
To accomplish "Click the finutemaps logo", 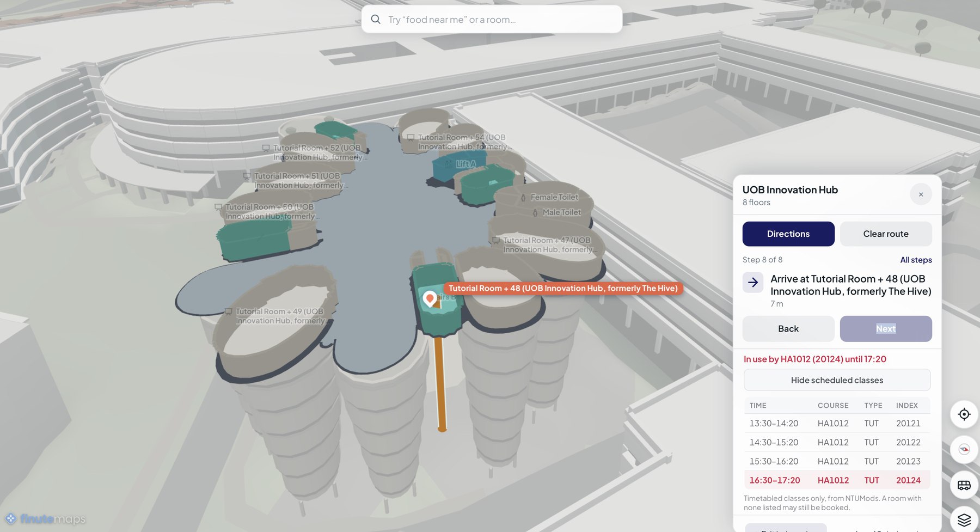I will pos(46,518).
